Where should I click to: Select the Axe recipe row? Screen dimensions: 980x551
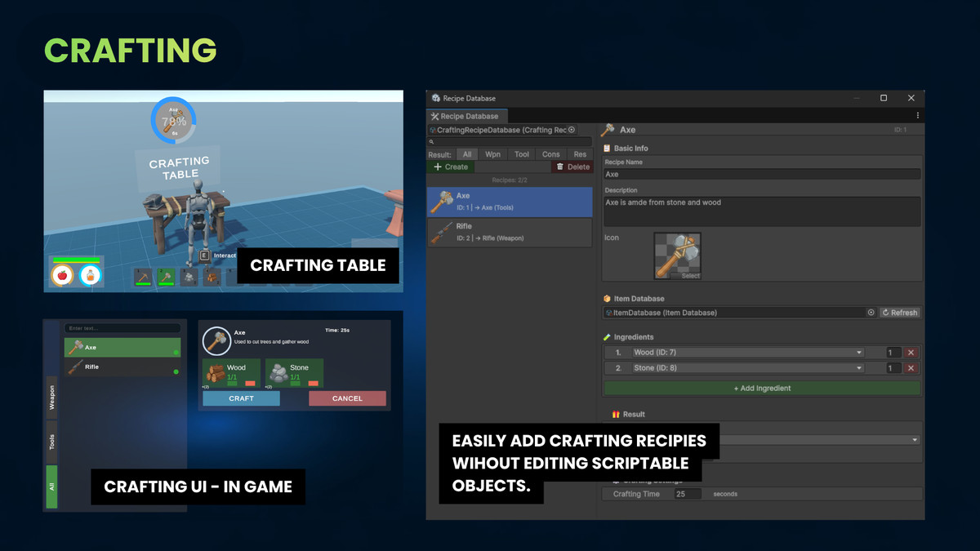[x=510, y=202]
